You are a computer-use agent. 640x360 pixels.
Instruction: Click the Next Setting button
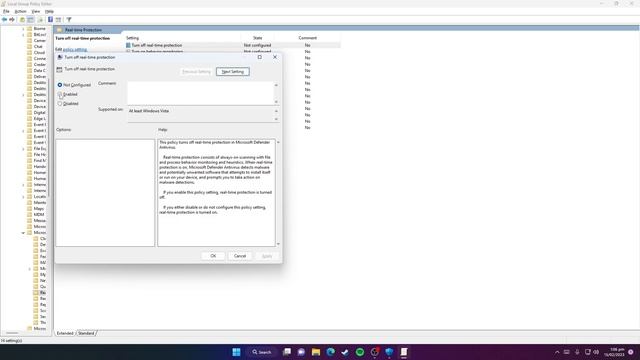coord(233,71)
